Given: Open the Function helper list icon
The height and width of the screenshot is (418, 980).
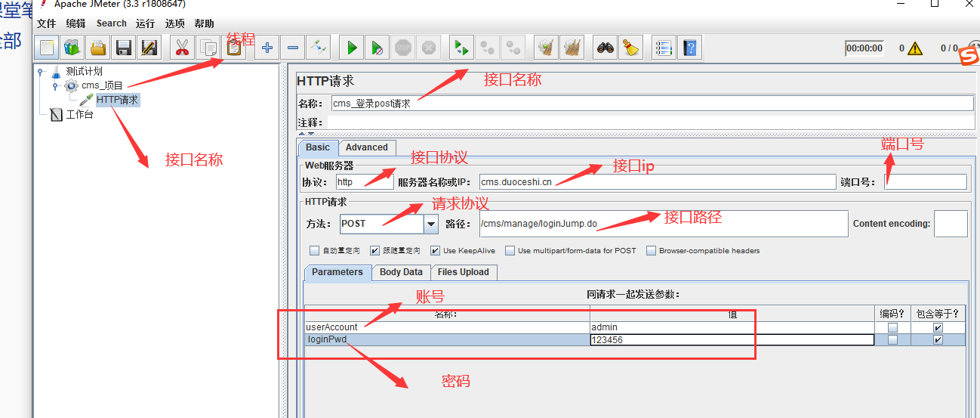Looking at the screenshot, I should click(x=664, y=48).
